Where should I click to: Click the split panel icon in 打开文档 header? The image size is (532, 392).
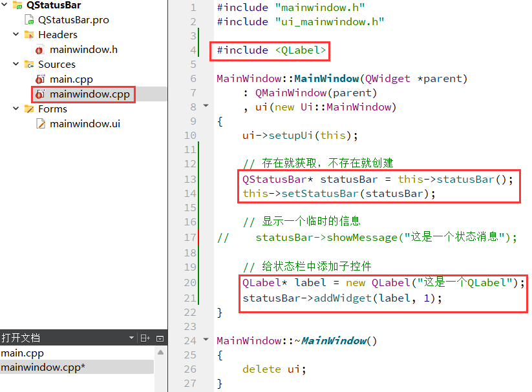point(145,338)
